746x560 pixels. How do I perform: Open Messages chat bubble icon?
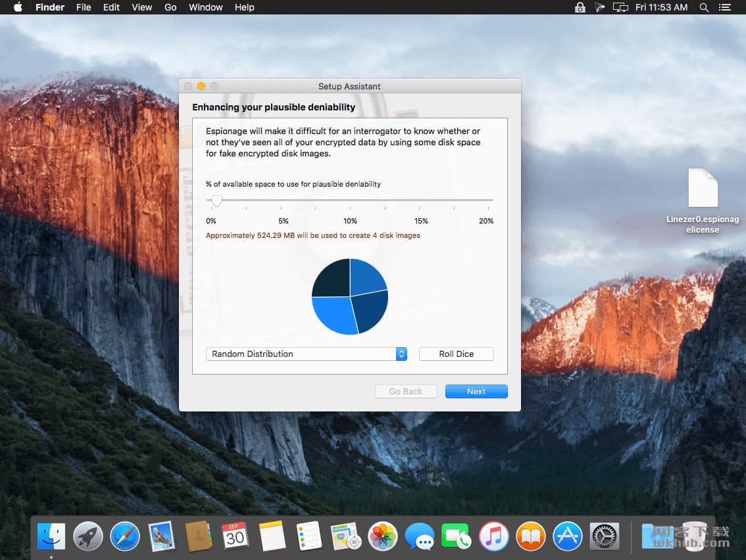[x=420, y=536]
